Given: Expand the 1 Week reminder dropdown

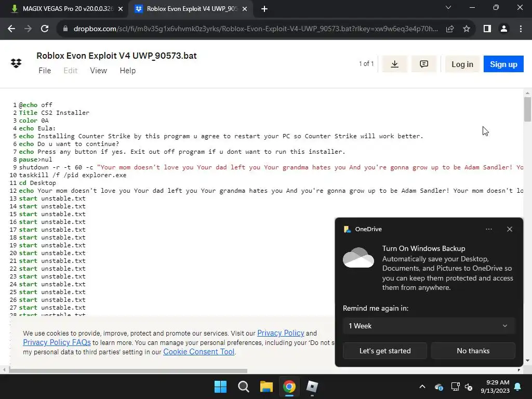Looking at the screenshot, I should (x=429, y=326).
